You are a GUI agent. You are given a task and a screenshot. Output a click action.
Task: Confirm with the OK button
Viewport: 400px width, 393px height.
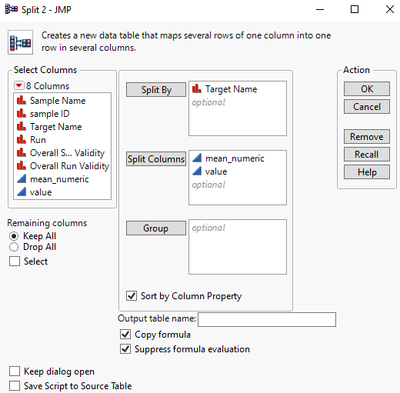click(367, 89)
